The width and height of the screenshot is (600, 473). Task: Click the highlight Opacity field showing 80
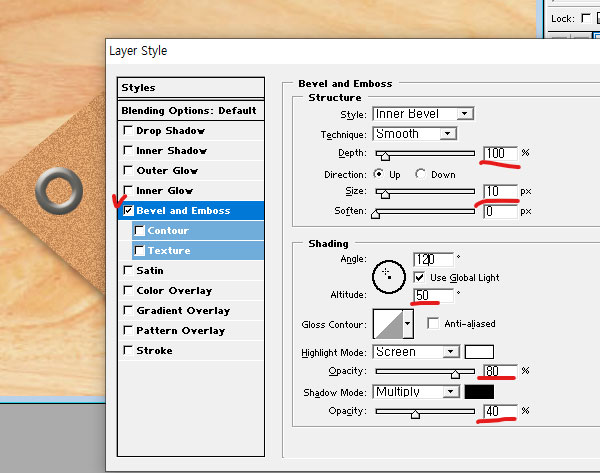coord(501,371)
